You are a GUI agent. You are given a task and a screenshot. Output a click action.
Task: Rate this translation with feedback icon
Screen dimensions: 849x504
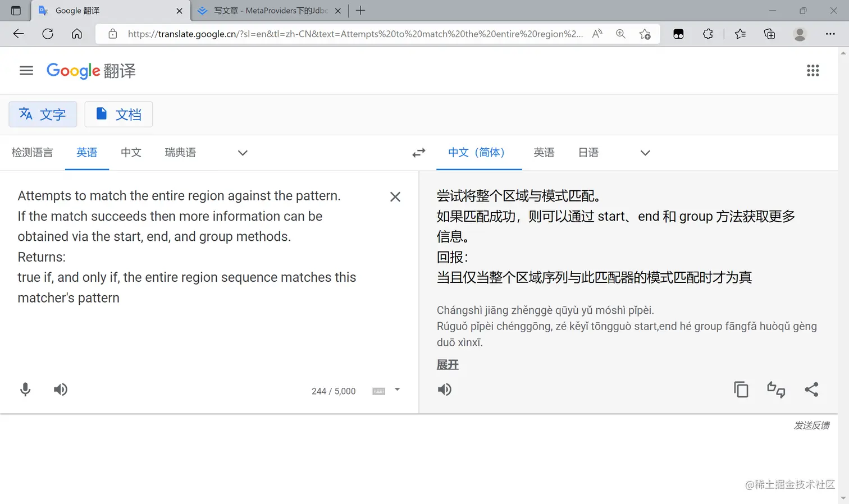click(x=776, y=390)
